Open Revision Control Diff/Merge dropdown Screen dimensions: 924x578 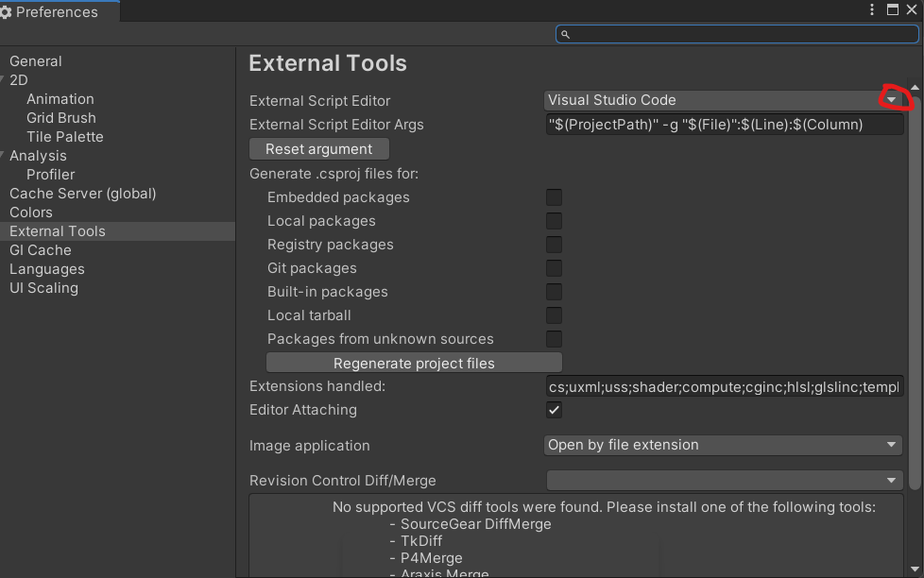click(x=725, y=480)
